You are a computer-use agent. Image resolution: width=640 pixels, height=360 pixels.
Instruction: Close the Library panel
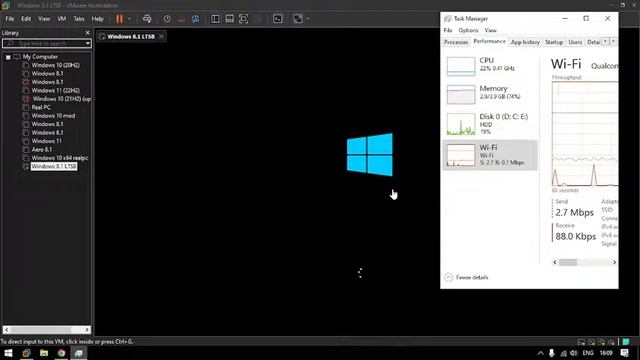(87, 33)
